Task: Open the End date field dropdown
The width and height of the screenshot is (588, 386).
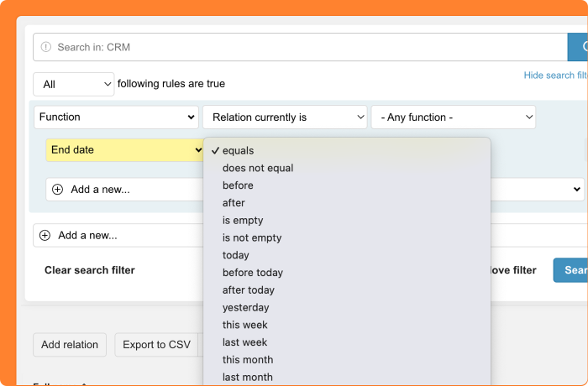Action: tap(124, 150)
